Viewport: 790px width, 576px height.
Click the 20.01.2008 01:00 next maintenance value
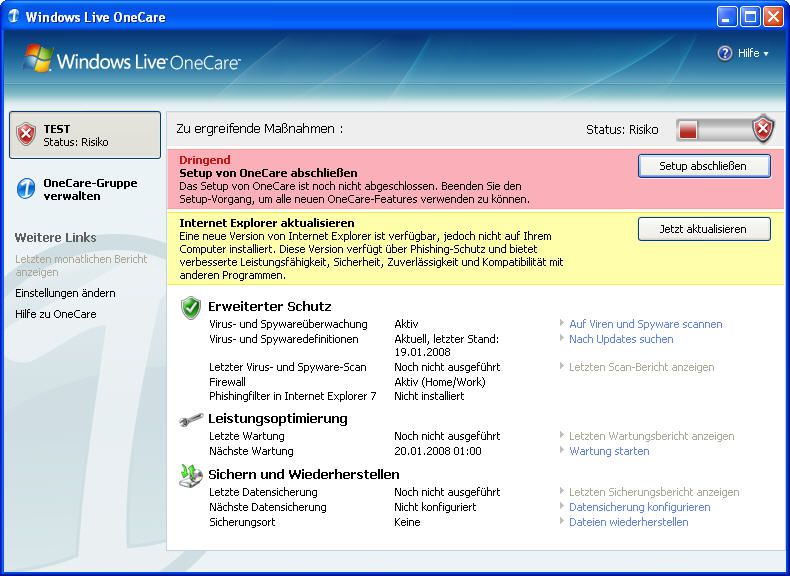[437, 451]
